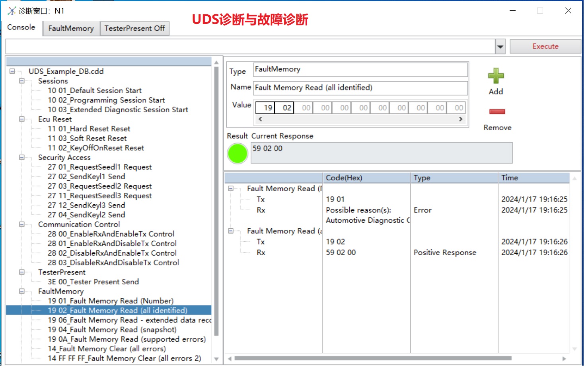Click the horizontal scrollbar in results table
This screenshot has height=368, width=588.
pos(372,358)
